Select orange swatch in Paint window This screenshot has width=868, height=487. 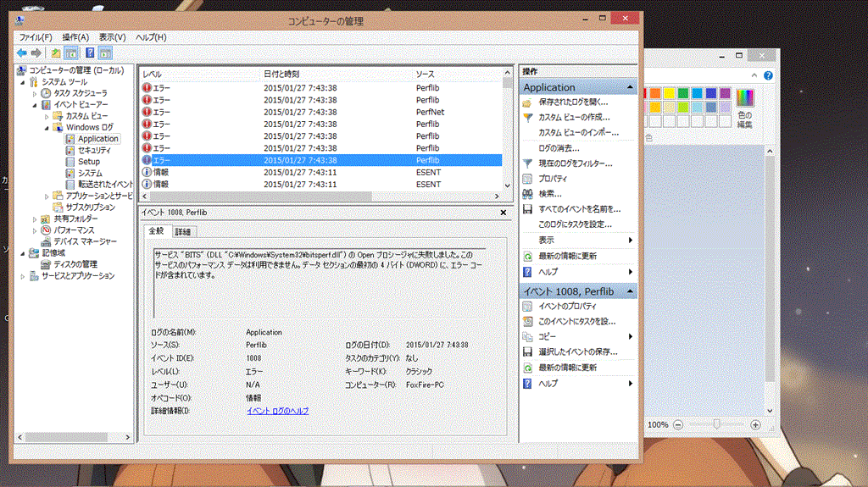tap(655, 93)
